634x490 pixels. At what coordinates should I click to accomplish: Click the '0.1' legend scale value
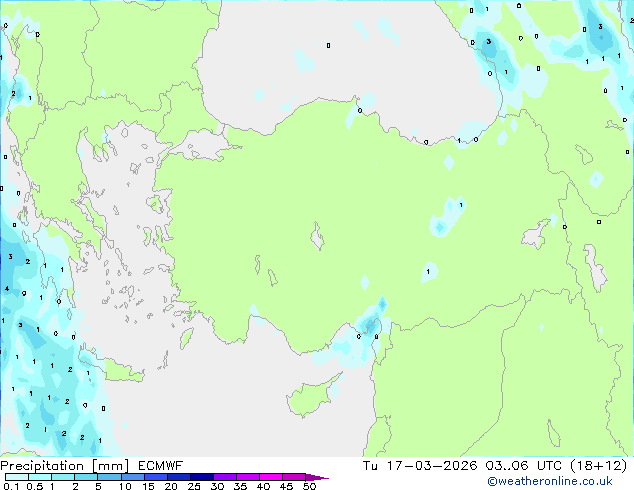(11, 486)
